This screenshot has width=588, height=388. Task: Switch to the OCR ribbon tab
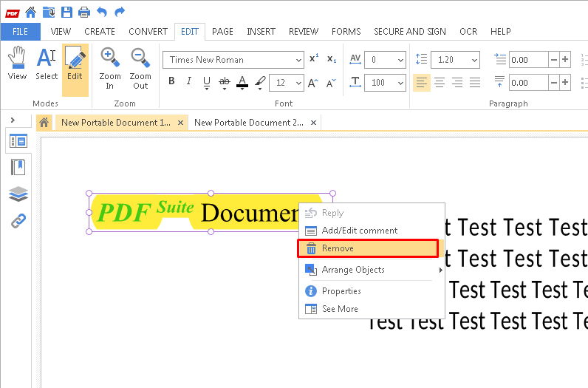[x=468, y=32]
